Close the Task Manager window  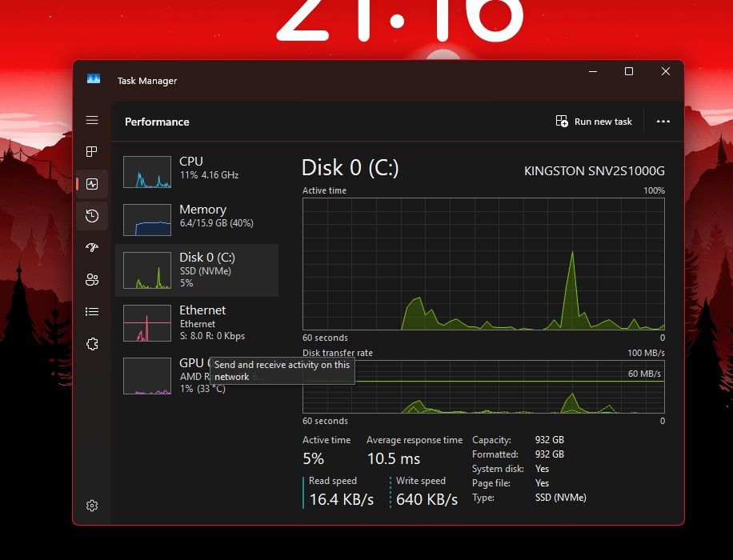click(666, 71)
